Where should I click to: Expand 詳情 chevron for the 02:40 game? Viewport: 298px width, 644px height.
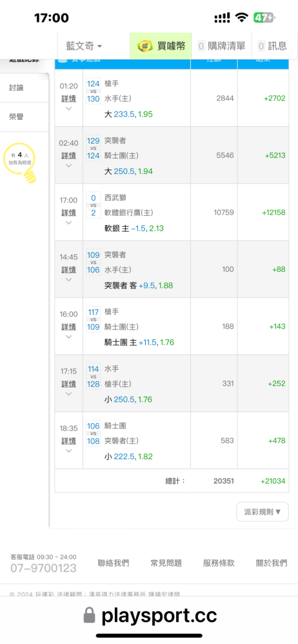pos(69,166)
